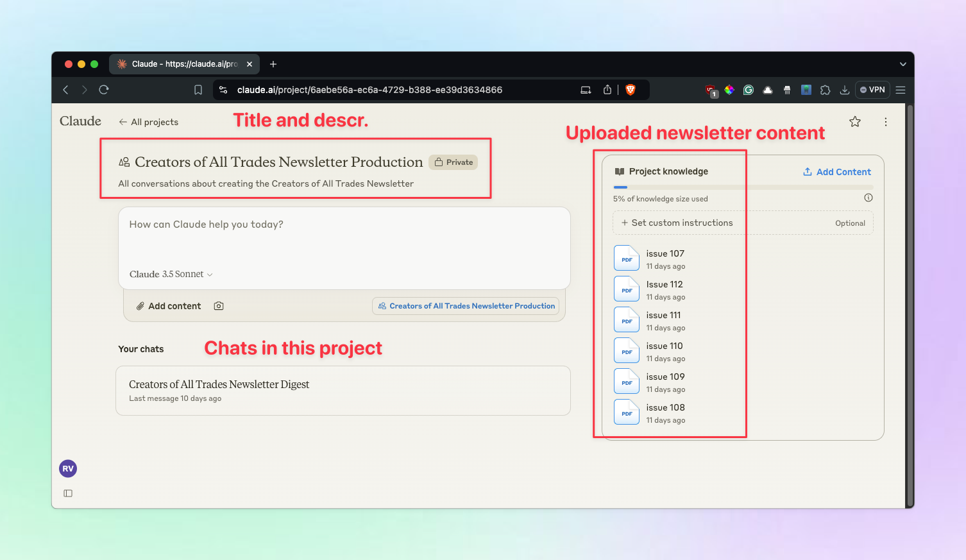Screen dimensions: 966x560
Task: Open a new browser tab with plus
Action: [x=273, y=64]
